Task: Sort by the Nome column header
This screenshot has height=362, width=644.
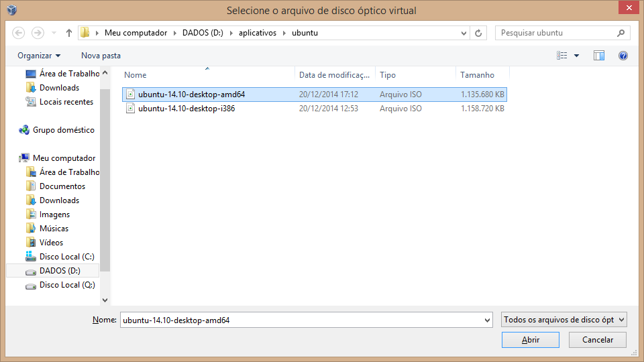Action: (x=208, y=74)
